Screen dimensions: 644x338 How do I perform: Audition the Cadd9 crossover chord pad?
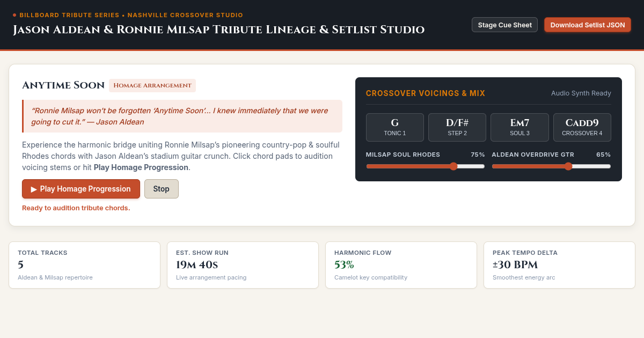coord(582,127)
